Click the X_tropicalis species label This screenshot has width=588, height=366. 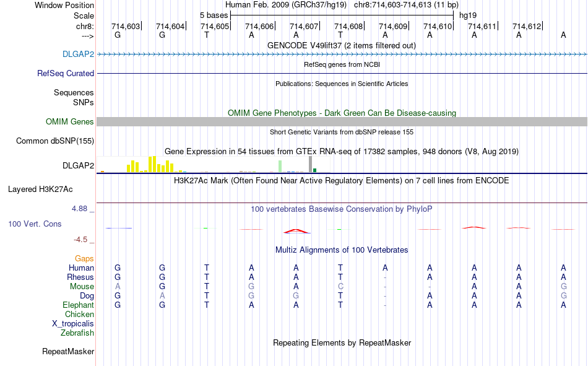[73, 324]
